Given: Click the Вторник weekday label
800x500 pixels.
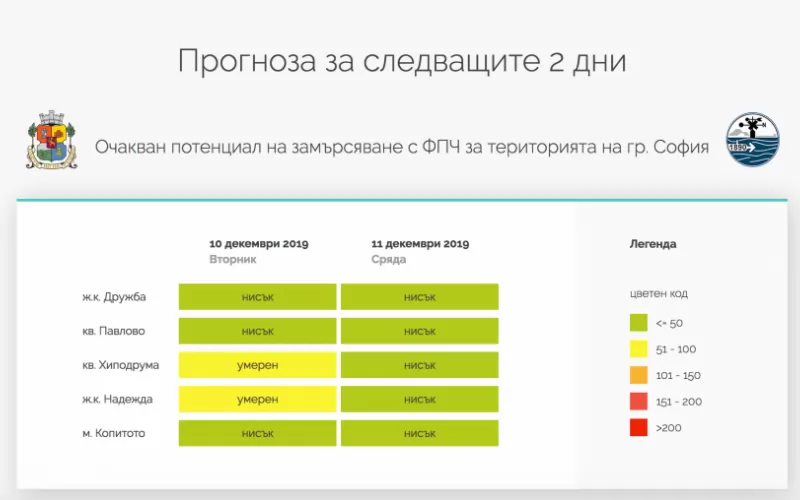Looking at the screenshot, I should point(233,259).
